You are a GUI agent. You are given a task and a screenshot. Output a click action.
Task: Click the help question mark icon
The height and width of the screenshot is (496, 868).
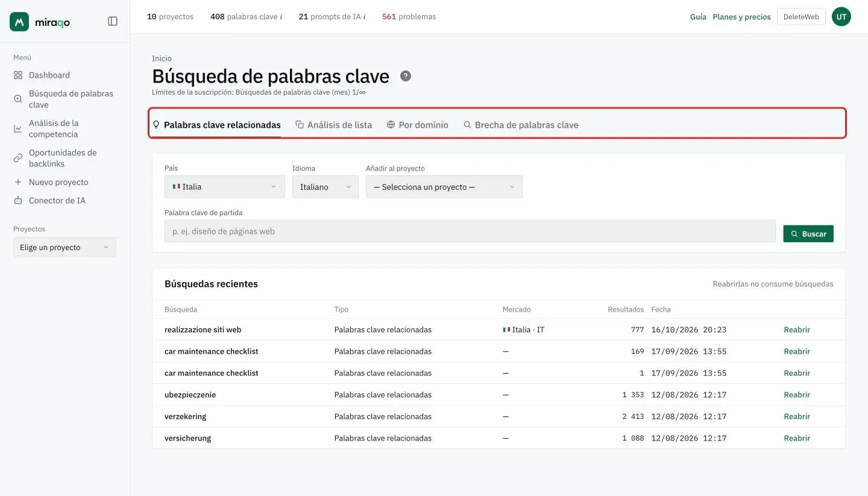click(406, 76)
